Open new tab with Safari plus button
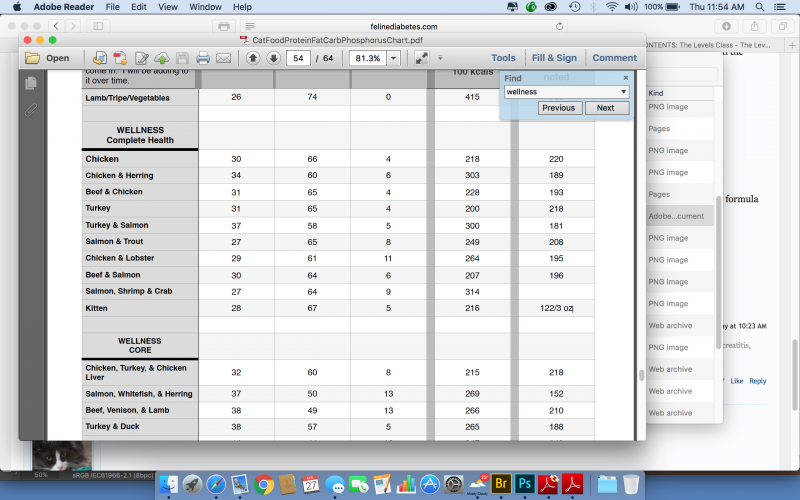 coord(792,45)
